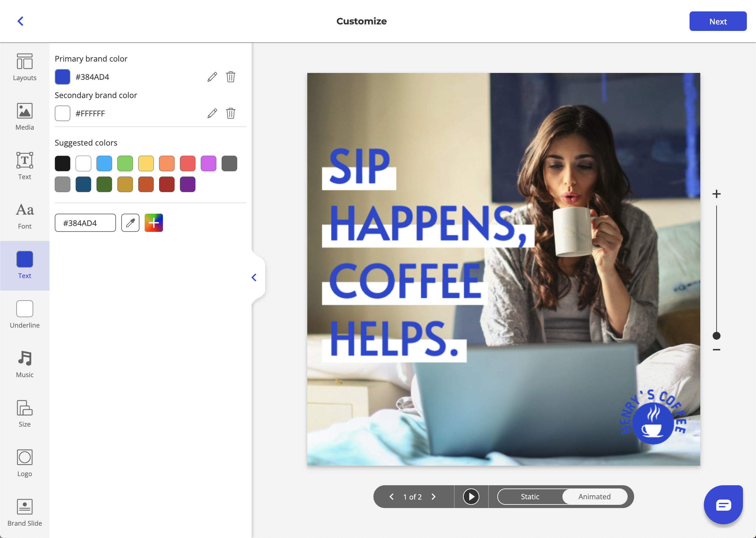The image size is (756, 538).
Task: Open the Music sidebar section
Action: [24, 364]
